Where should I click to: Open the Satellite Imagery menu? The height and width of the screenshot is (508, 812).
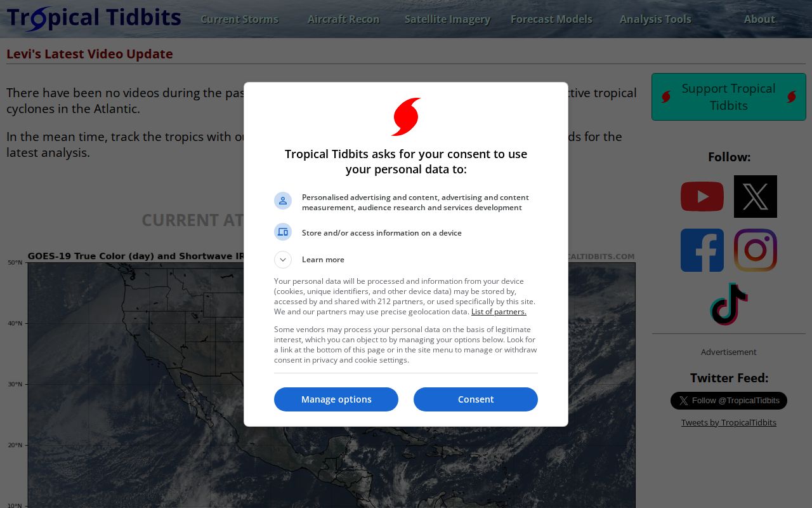pos(447,19)
